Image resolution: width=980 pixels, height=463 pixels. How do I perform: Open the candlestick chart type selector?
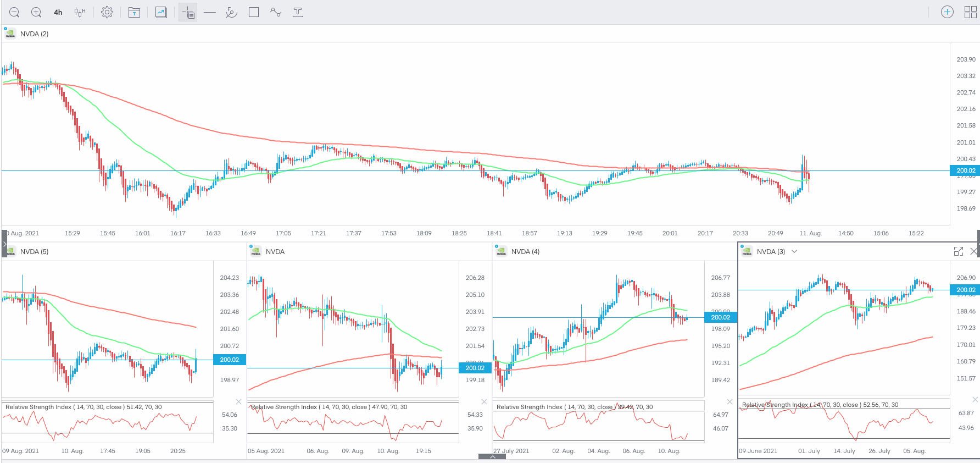pos(80,12)
